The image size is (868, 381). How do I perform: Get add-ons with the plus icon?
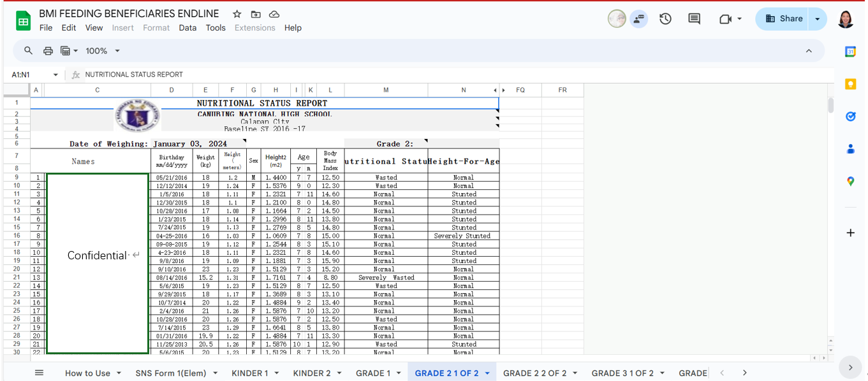[850, 233]
